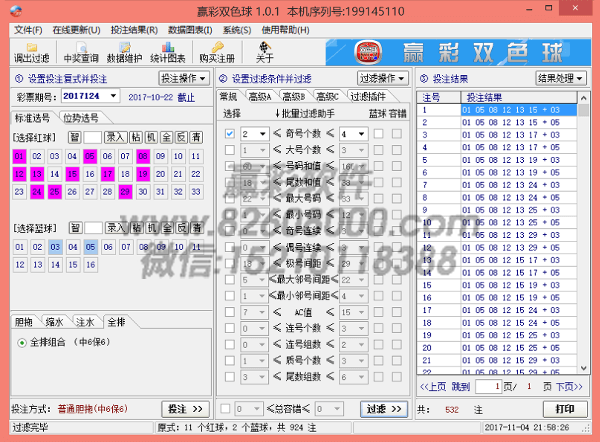This screenshot has height=442, width=600.
Task: Go to the next page via 下页>>
Action: tap(569, 387)
